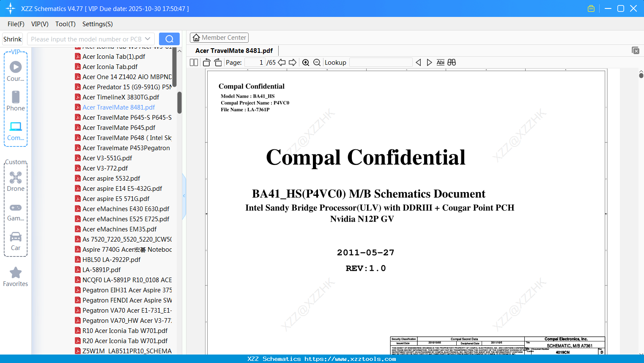Click the yellow toolbox icon in title bar
The height and width of the screenshot is (363, 644).
(591, 8)
